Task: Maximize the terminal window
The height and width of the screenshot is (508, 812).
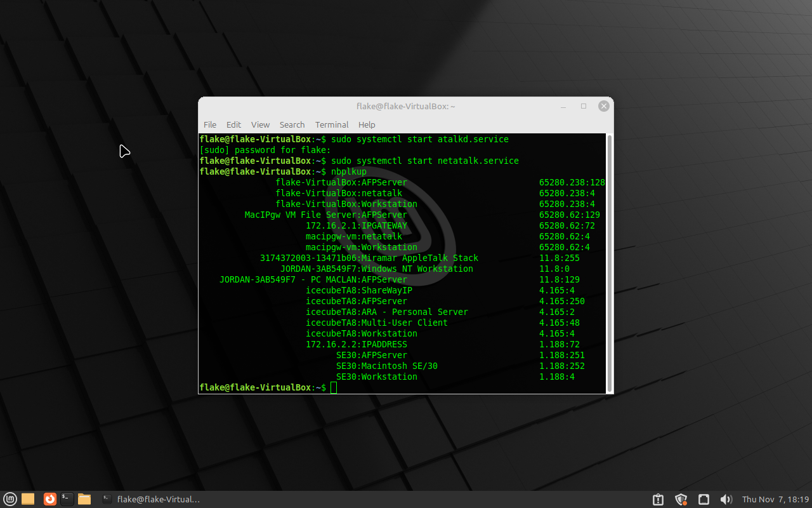Action: (x=584, y=106)
